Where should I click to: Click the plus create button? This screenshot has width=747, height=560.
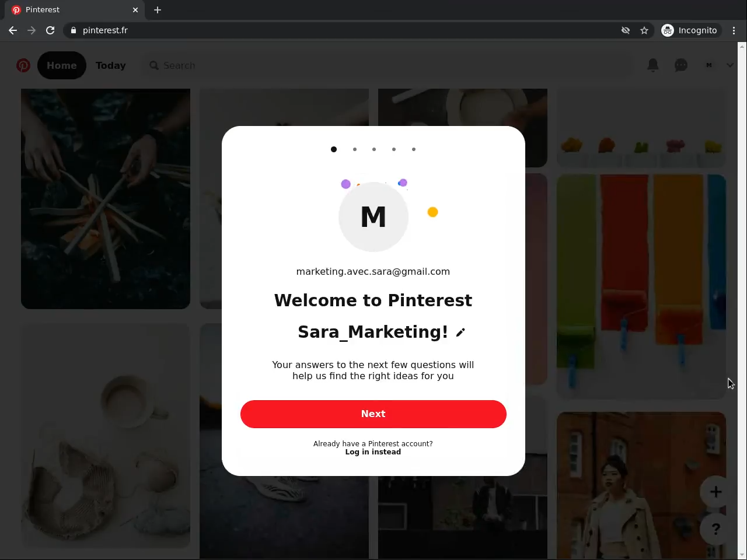pyautogui.click(x=716, y=492)
